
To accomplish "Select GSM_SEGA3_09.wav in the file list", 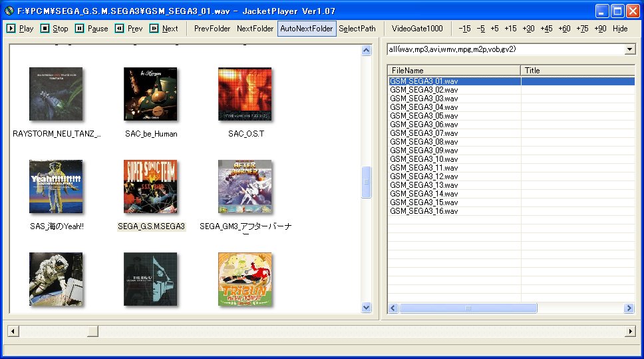I will pyautogui.click(x=424, y=150).
